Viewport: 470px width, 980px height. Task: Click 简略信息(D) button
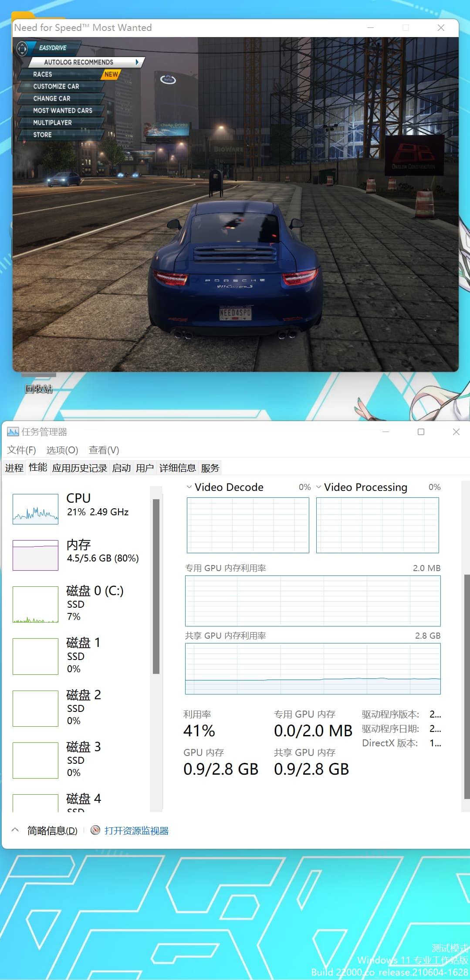pyautogui.click(x=52, y=830)
